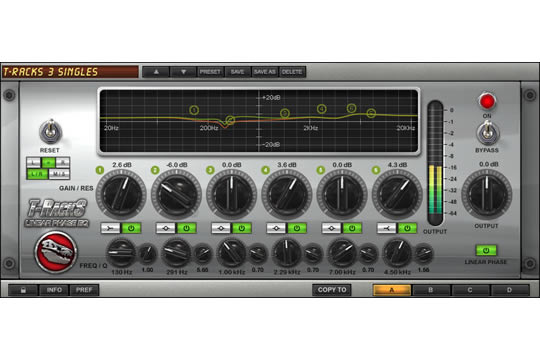Image resolution: width=540 pixels, height=360 pixels.
Task: Switch to M/S processing mode
Action: pyautogui.click(x=59, y=174)
